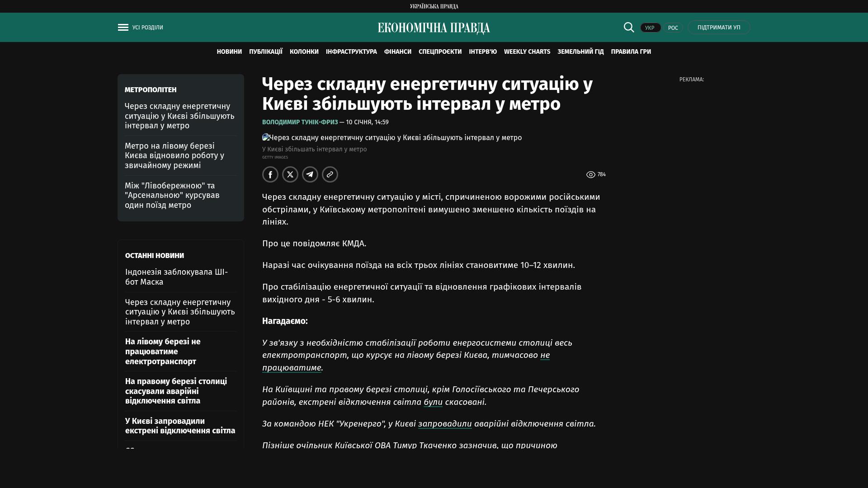868x488 pixels.
Task: Switch language to УКР
Action: 650,28
